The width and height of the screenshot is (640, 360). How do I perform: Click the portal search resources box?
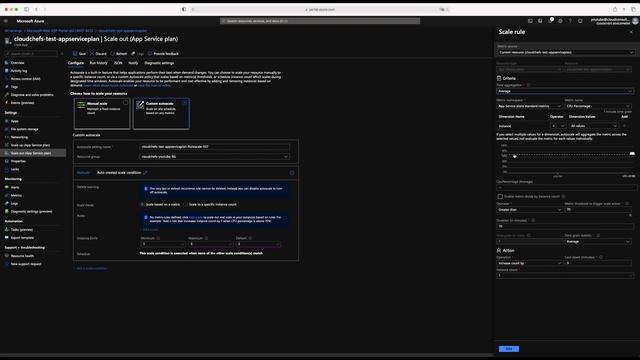pyautogui.click(x=320, y=21)
